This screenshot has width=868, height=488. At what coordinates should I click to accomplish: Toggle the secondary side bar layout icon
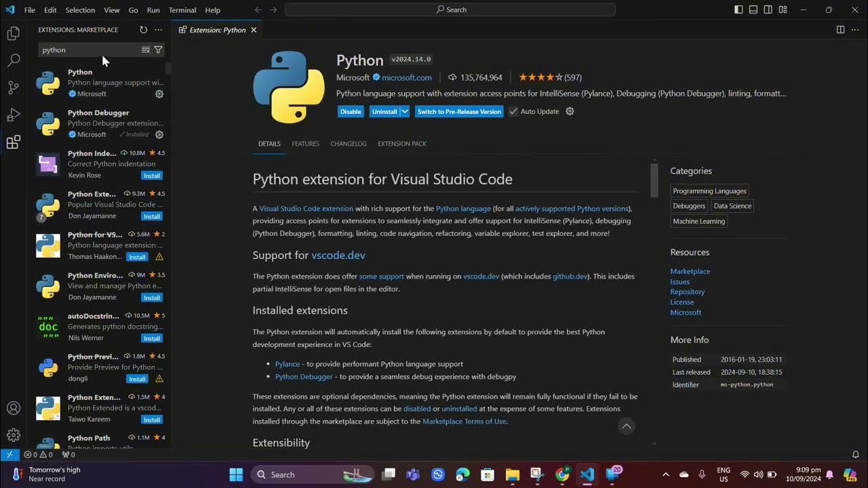tap(768, 9)
